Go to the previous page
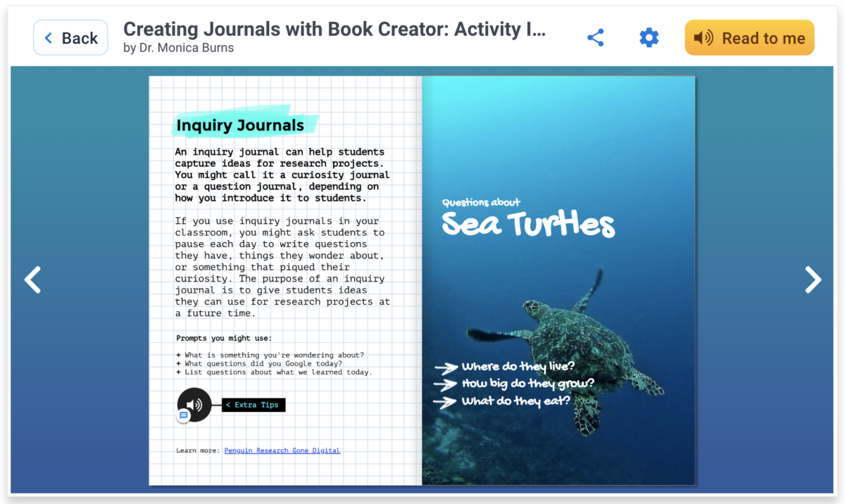This screenshot has height=504, width=845. pyautogui.click(x=32, y=279)
